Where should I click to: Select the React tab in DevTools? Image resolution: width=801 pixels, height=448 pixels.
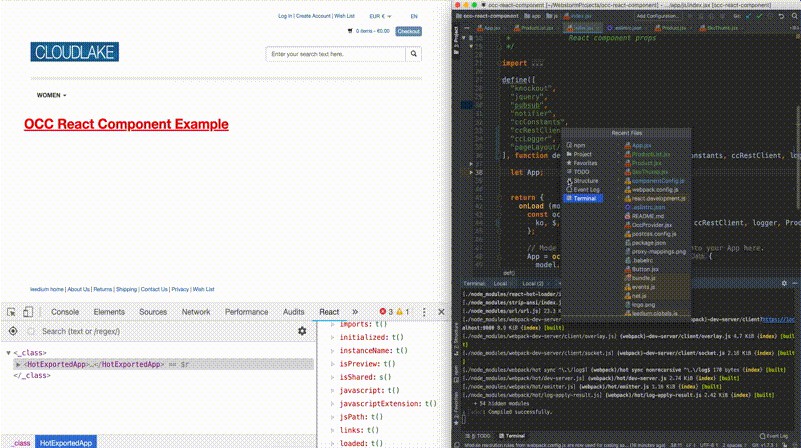point(329,312)
